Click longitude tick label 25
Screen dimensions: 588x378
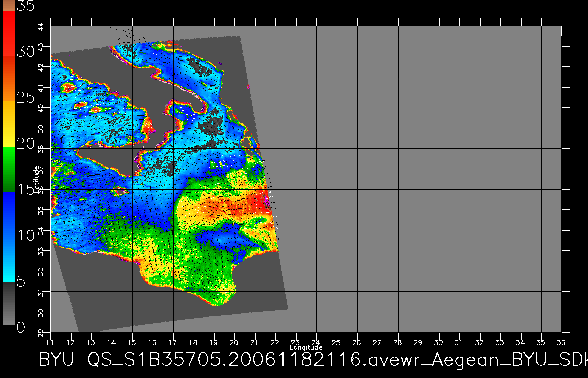click(336, 342)
